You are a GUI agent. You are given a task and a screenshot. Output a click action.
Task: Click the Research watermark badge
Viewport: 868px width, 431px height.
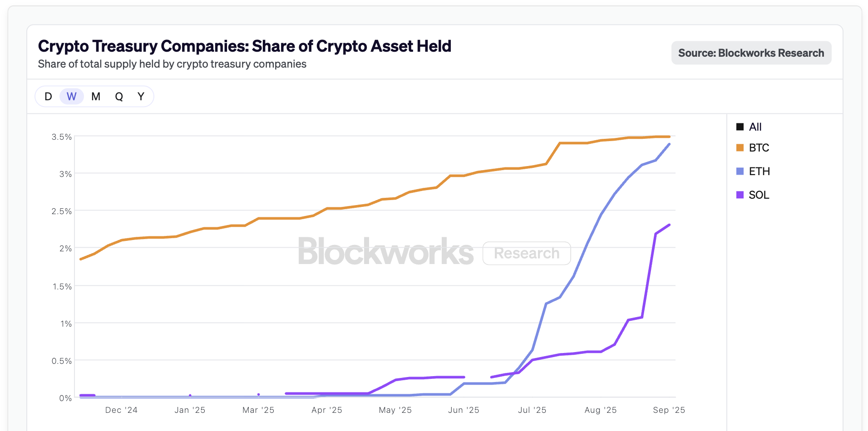[527, 253]
